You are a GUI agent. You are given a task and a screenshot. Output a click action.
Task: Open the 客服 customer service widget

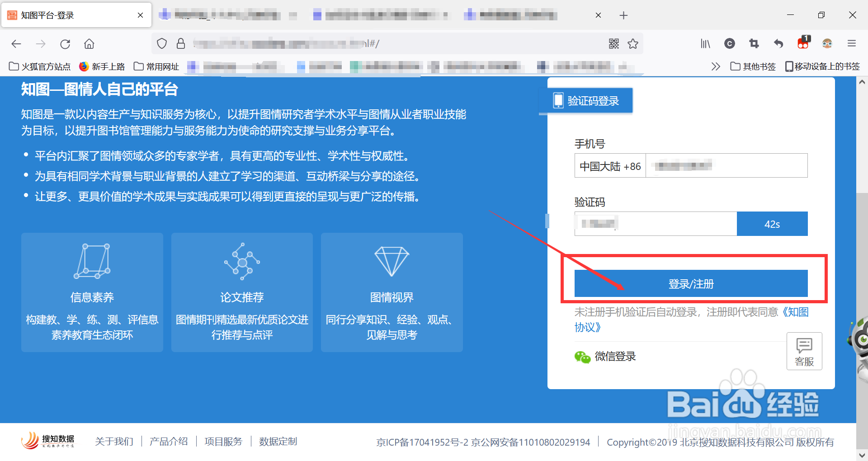[x=804, y=352]
